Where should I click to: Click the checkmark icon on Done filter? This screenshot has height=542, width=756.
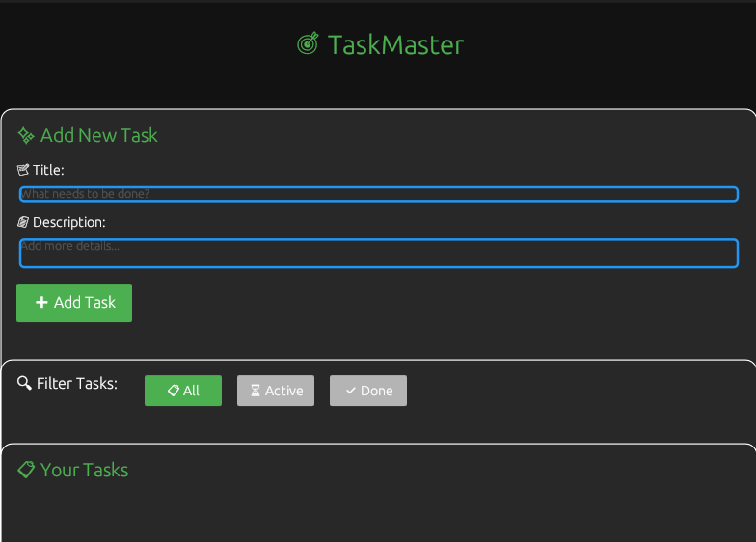click(350, 391)
